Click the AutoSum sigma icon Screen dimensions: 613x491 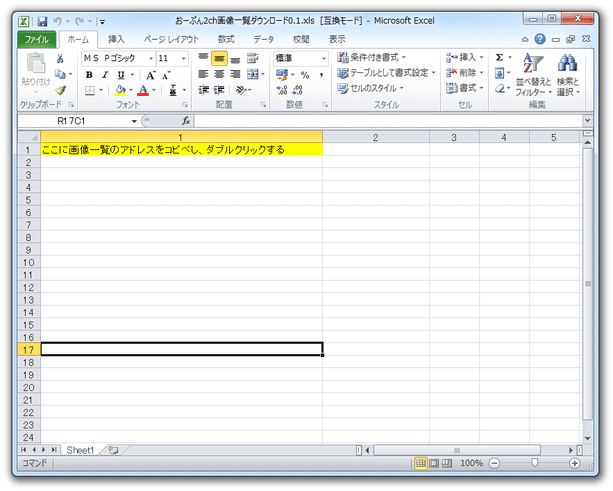click(x=499, y=57)
